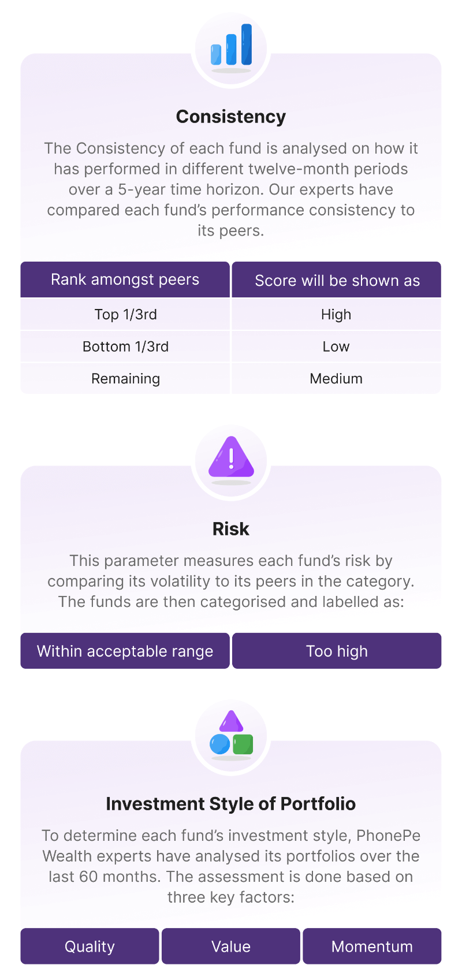Click the Consistency heading
This screenshot has height=980, width=462.
click(x=231, y=117)
